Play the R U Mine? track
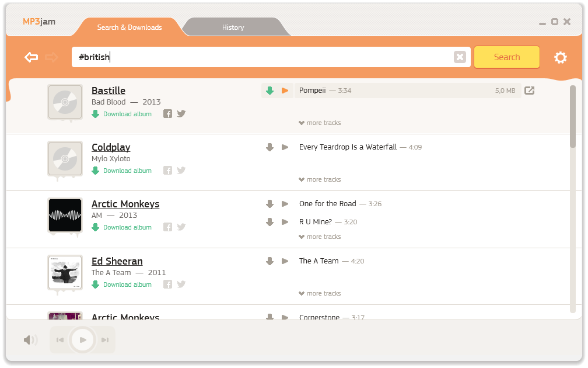The height and width of the screenshot is (368, 588). [285, 222]
